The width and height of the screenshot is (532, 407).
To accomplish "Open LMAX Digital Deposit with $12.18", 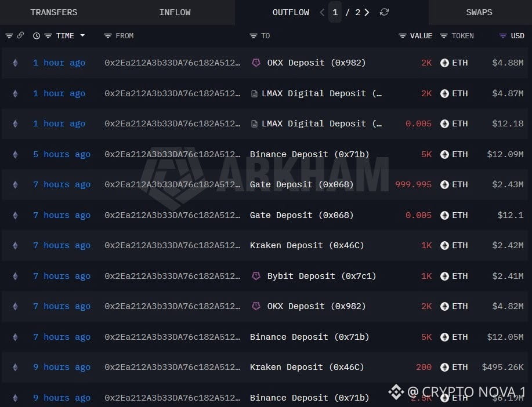I will pyautogui.click(x=321, y=123).
